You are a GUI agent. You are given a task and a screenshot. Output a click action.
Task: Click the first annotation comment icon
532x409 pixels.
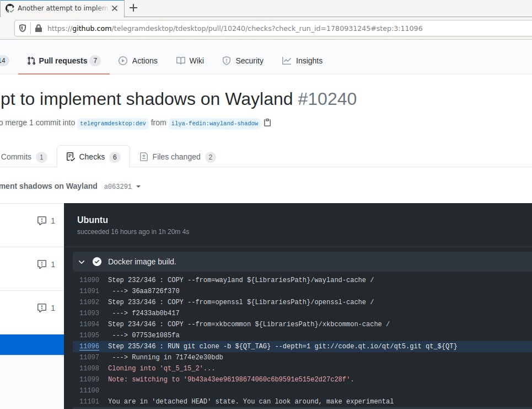point(42,221)
